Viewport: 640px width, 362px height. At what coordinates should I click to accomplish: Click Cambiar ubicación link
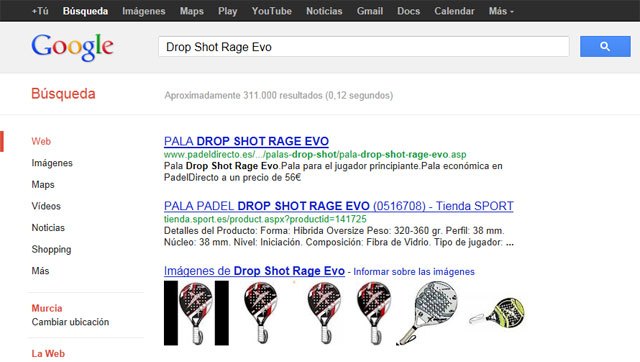coord(70,322)
